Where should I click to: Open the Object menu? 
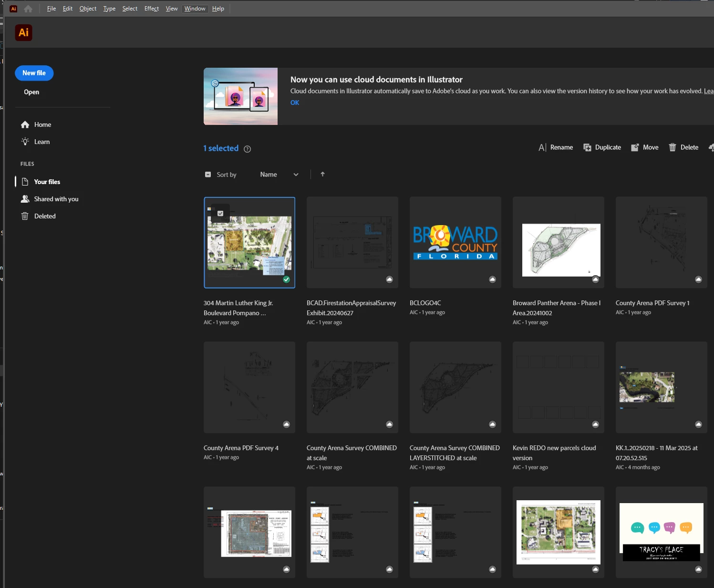[88, 9]
